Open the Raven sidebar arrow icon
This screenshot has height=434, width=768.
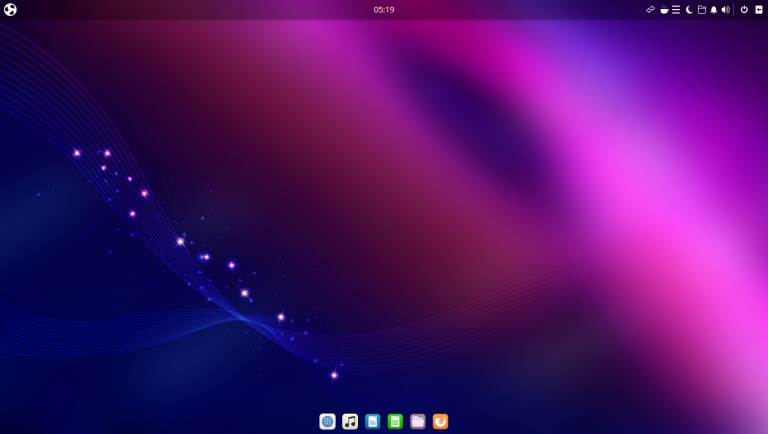coord(759,9)
